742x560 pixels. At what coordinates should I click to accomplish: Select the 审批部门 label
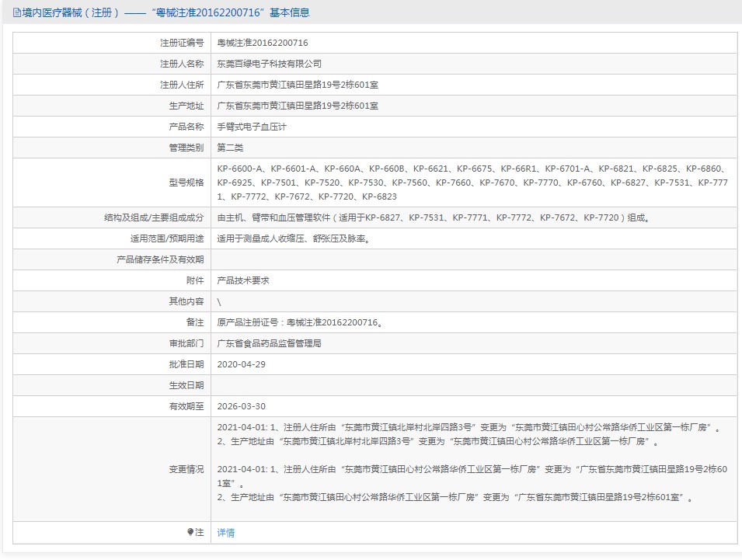(186, 343)
